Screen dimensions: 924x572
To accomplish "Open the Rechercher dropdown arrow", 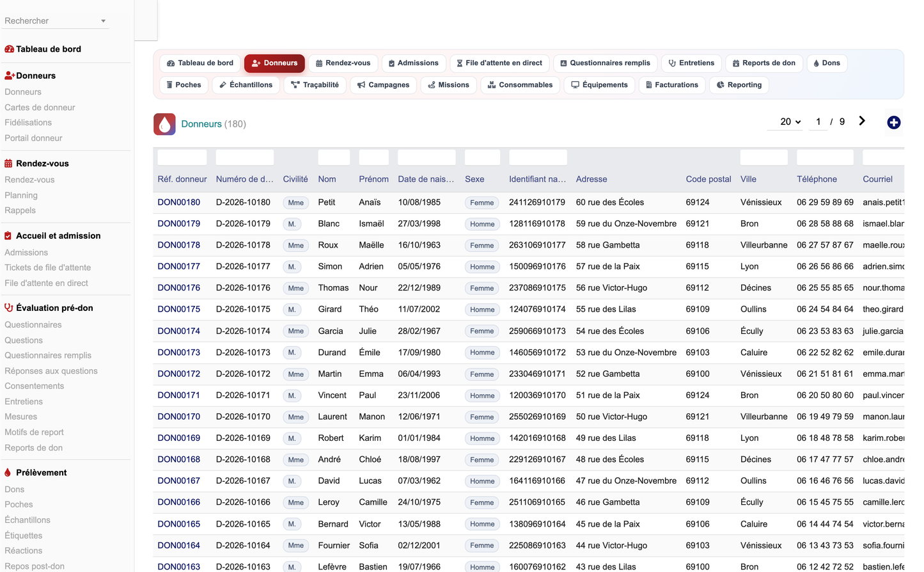I will click(x=103, y=21).
